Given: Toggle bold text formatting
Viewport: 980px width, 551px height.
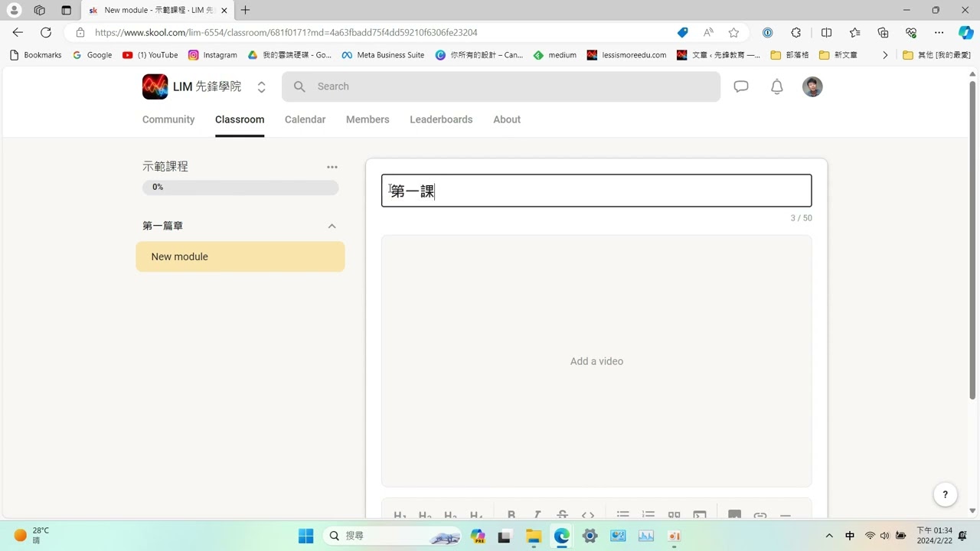Looking at the screenshot, I should coord(511,514).
